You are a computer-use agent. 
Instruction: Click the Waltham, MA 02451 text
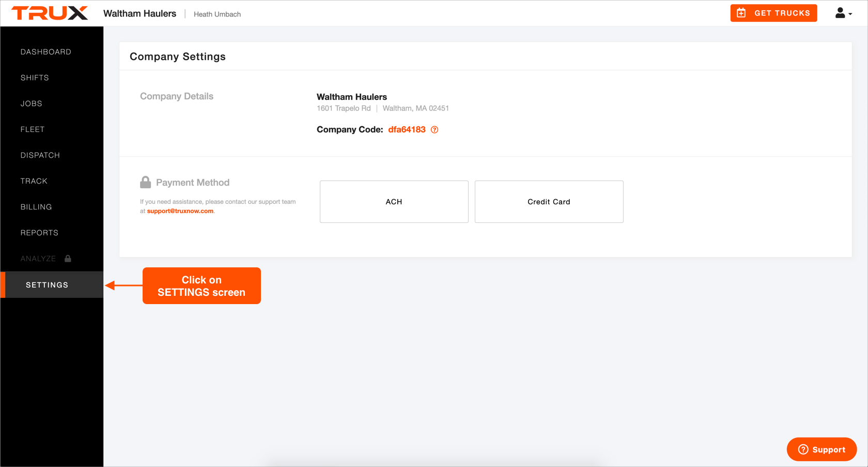(416, 108)
